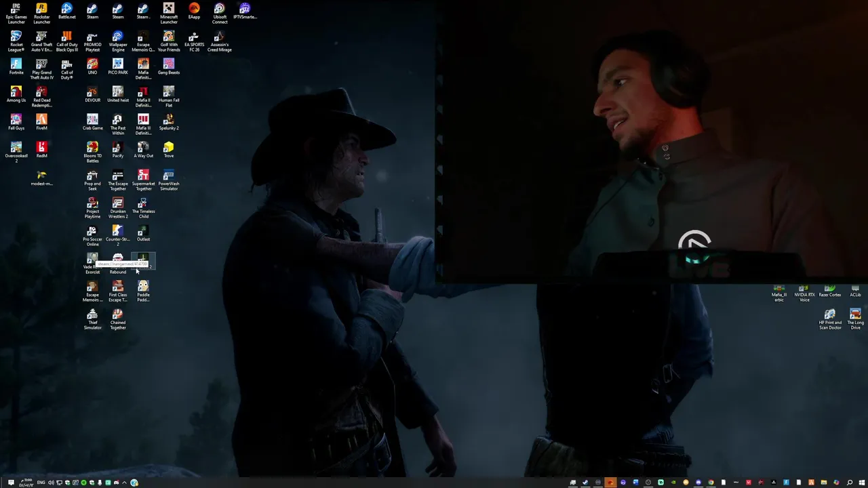Select the Mafia III Definitive icon

[143, 125]
